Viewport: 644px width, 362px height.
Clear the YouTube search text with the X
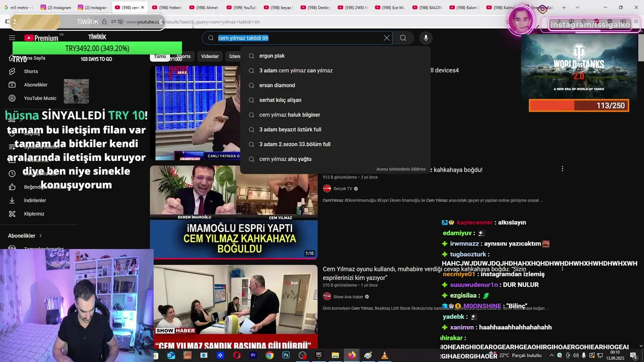coord(386,38)
